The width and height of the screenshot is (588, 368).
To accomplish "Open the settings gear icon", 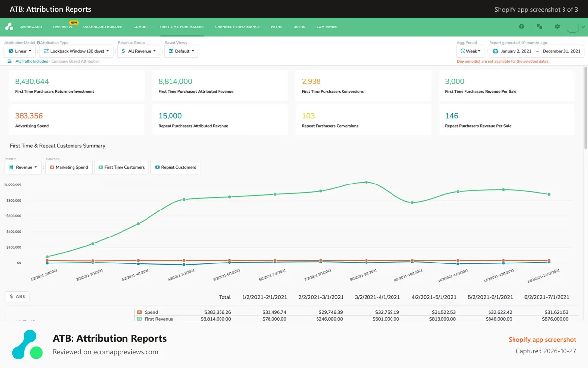I will tap(557, 26).
